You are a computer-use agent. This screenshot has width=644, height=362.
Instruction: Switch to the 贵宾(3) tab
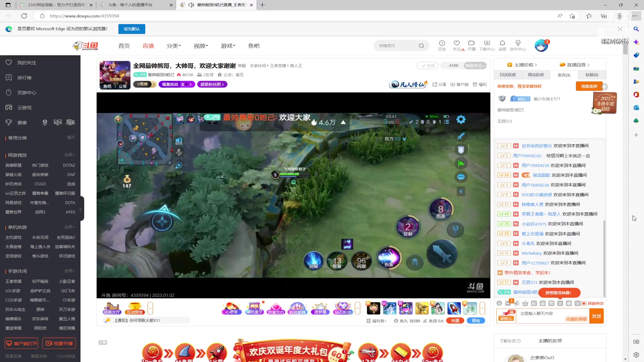click(x=563, y=75)
